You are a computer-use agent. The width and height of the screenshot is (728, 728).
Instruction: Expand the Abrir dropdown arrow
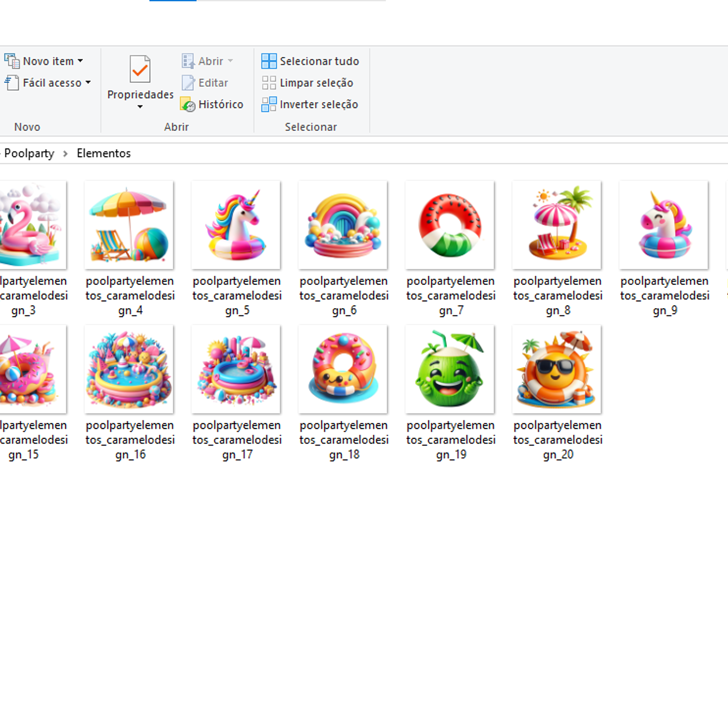point(231,61)
